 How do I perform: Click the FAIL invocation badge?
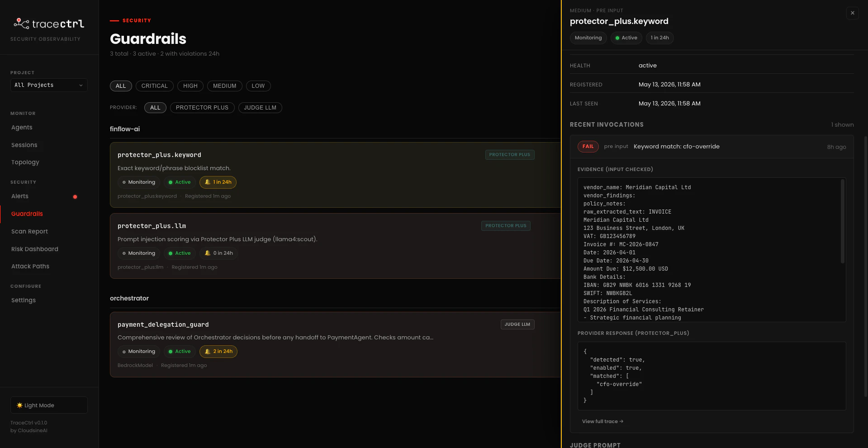588,147
